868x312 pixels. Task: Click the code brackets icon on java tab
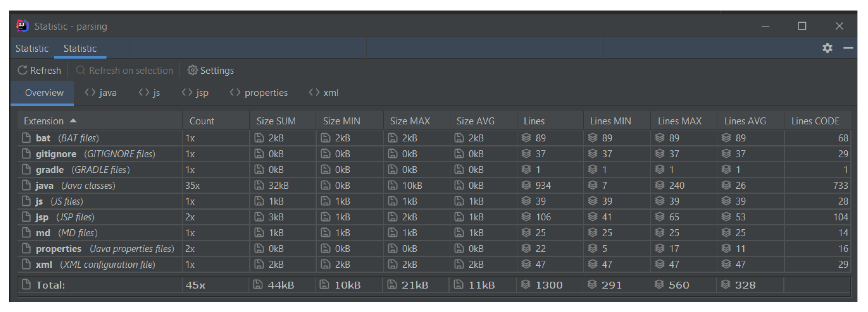pyautogui.click(x=90, y=92)
